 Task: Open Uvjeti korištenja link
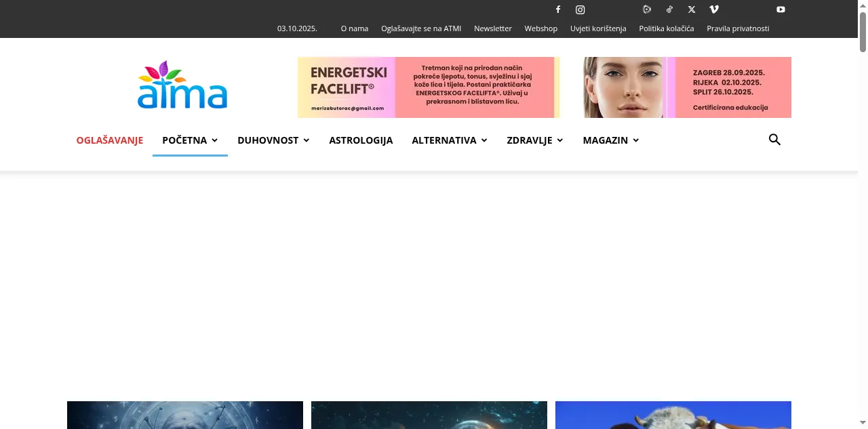[x=598, y=28]
